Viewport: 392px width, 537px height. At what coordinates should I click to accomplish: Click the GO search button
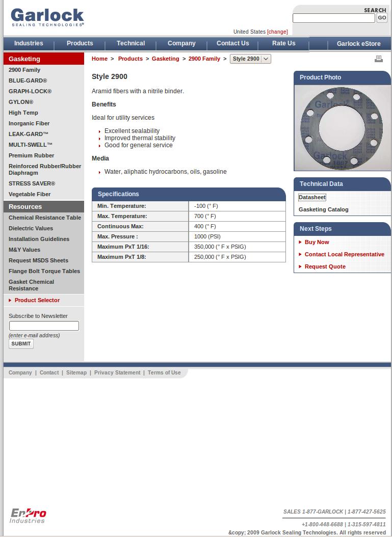(382, 18)
